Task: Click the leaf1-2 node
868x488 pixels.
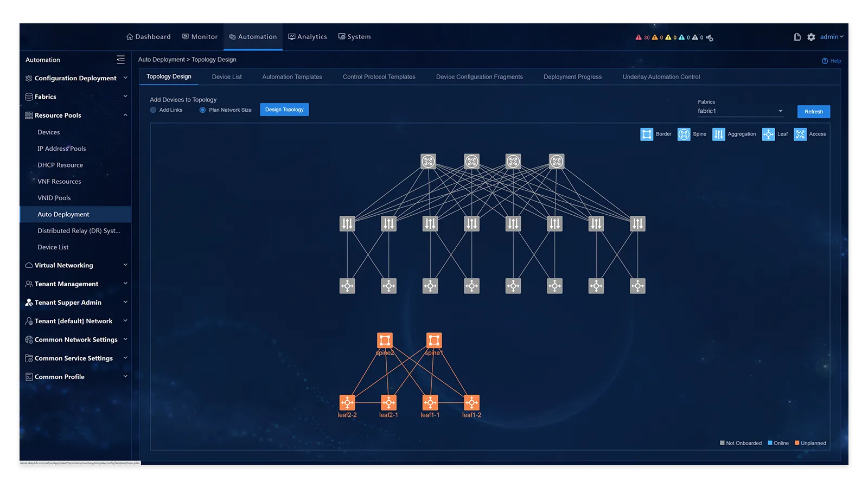Action: pyautogui.click(x=471, y=402)
